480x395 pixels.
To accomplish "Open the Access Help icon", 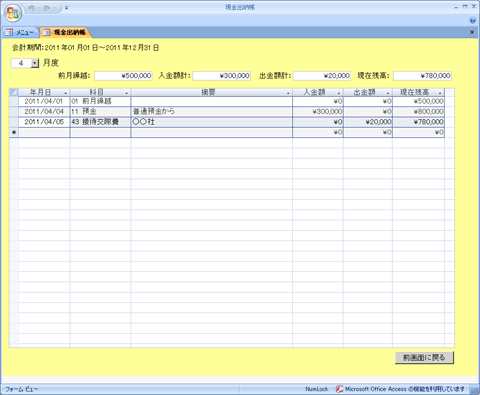I will 473,21.
